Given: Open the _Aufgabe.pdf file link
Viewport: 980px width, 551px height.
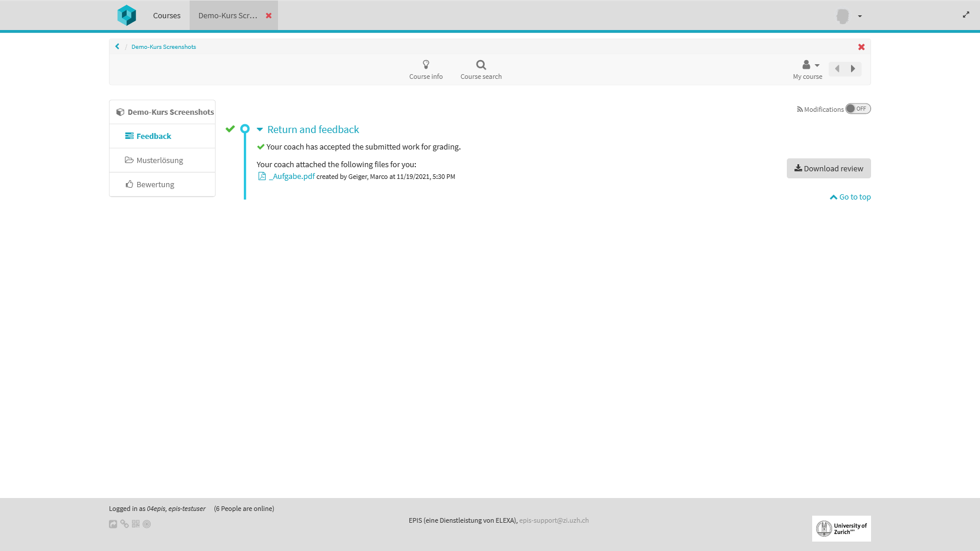Looking at the screenshot, I should pos(293,176).
